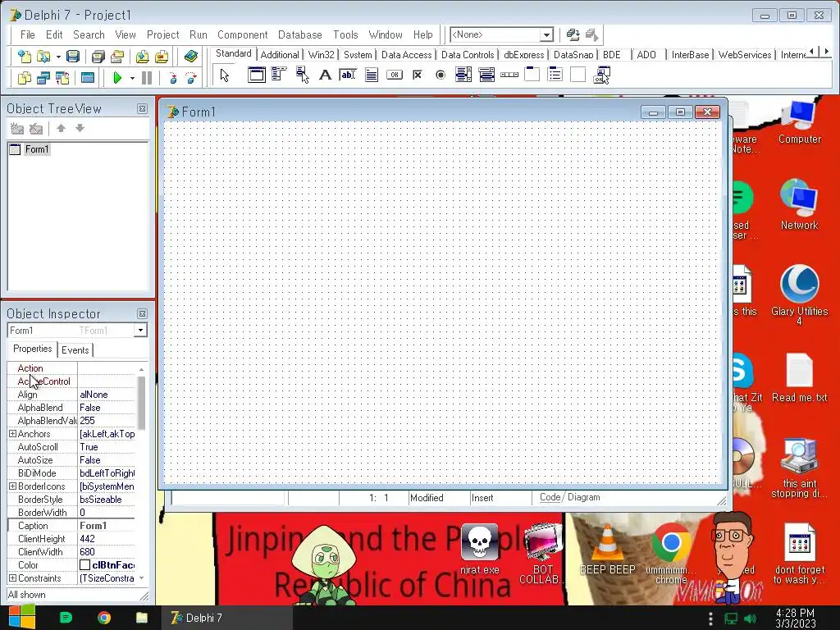Open the Component menu
The image size is (840, 630).
click(242, 34)
